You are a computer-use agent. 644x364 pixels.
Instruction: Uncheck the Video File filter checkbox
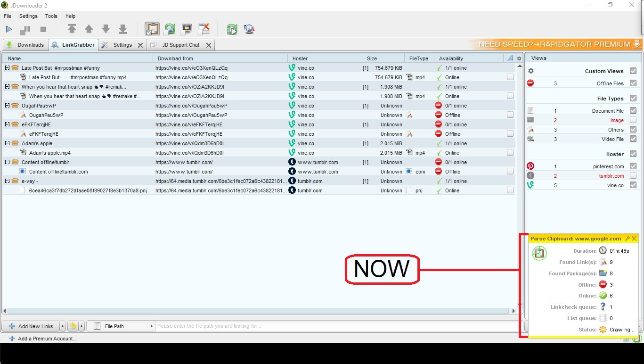pyautogui.click(x=633, y=139)
